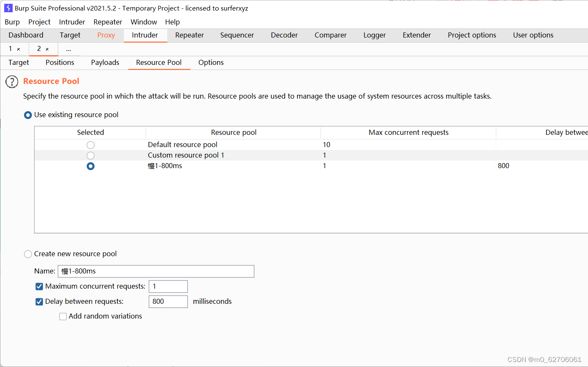Open the Payloads sub-tab

tap(105, 62)
